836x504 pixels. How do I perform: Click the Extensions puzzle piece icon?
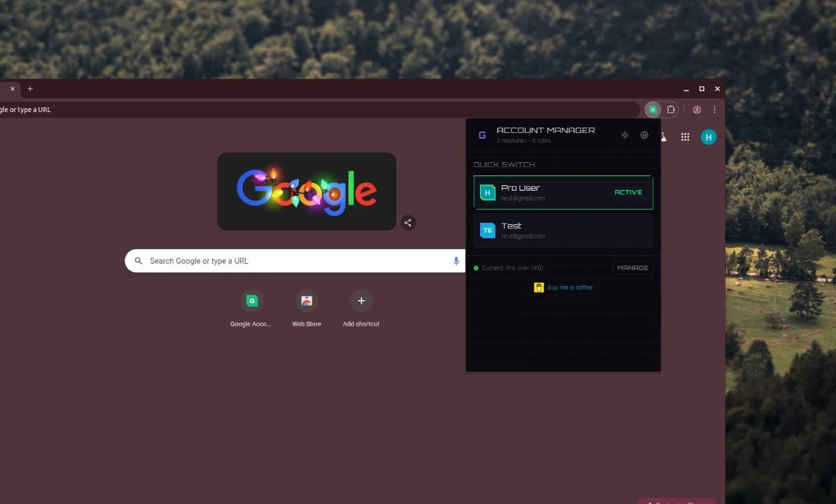coord(671,109)
